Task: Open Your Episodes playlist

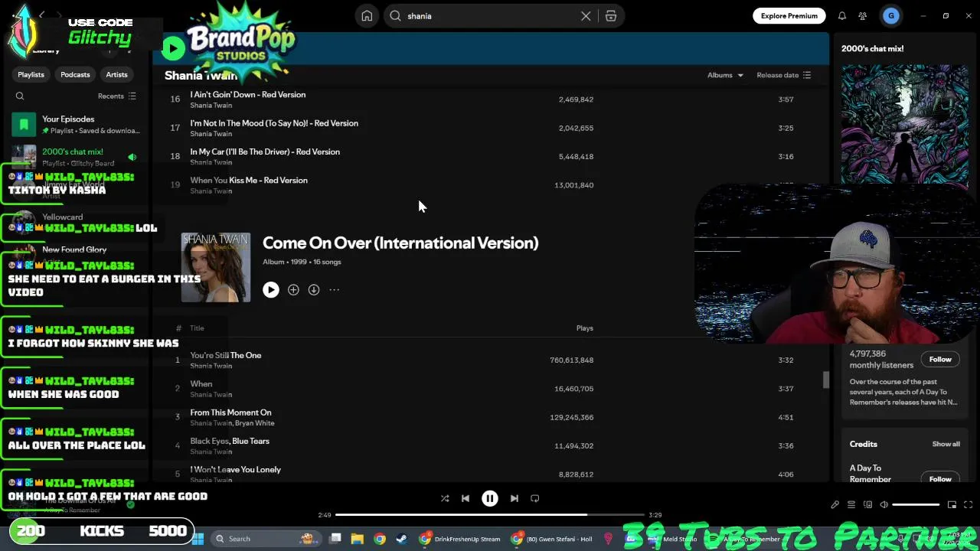Action: pos(75,124)
